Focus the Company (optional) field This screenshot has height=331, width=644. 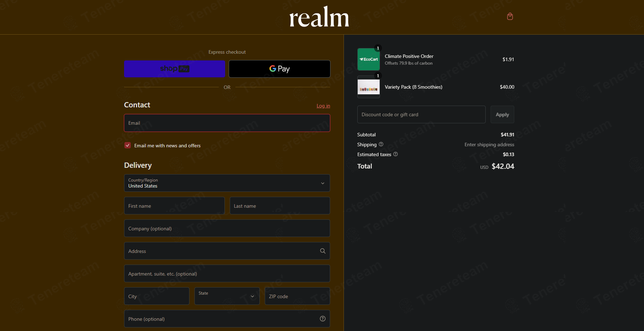[227, 228]
